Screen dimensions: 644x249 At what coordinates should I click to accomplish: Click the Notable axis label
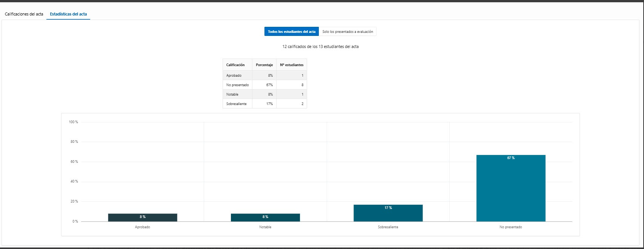[x=265, y=227]
